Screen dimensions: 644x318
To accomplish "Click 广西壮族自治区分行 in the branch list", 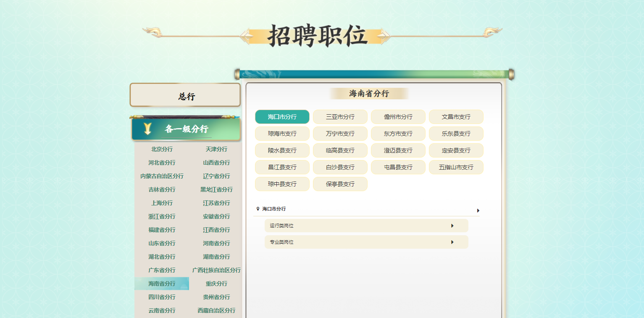I will tap(216, 270).
